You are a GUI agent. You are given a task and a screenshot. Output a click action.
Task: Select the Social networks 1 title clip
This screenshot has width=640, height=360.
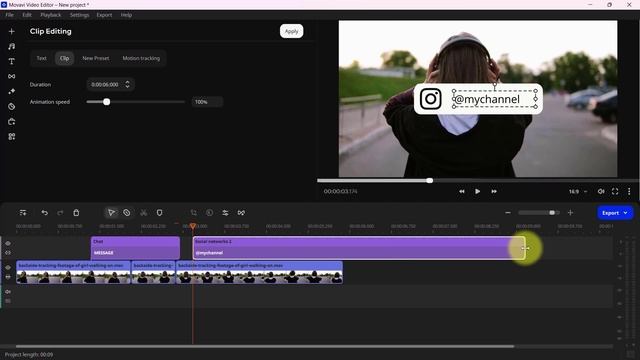[x=359, y=248]
